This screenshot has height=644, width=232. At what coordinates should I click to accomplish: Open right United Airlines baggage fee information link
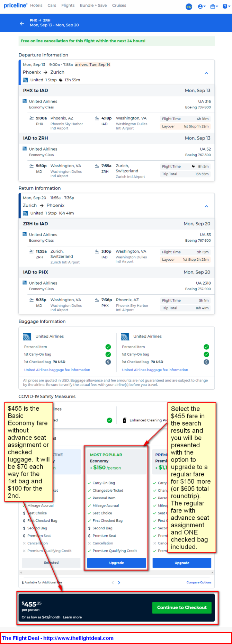click(x=155, y=370)
